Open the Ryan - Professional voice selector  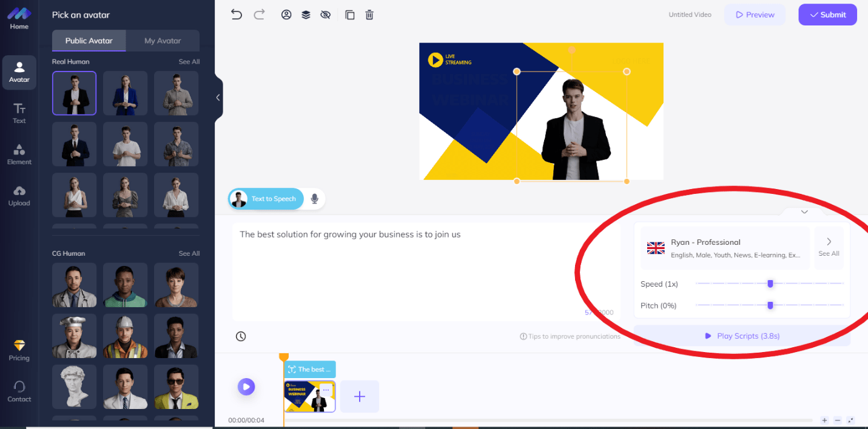[725, 248]
